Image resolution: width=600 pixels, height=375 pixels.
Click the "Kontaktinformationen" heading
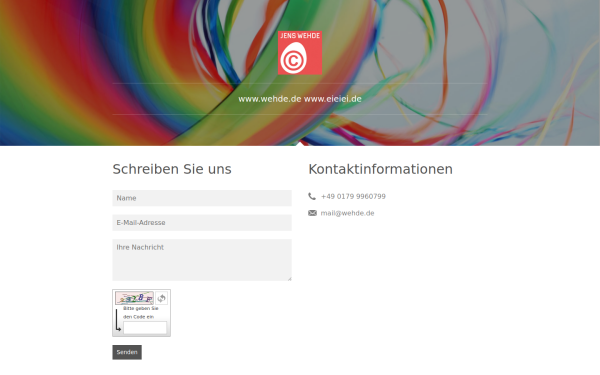point(380,169)
